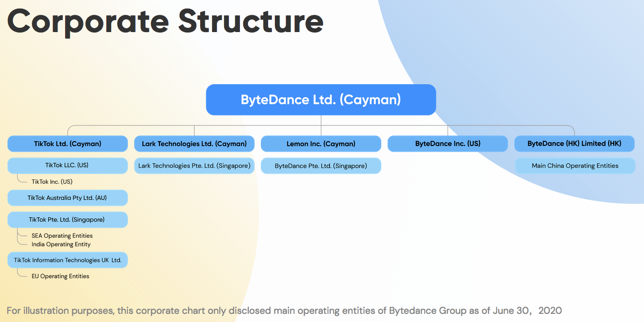Select the TikTok Australia Pty Ltd. (AU) box
The image size is (644, 322).
(x=68, y=198)
